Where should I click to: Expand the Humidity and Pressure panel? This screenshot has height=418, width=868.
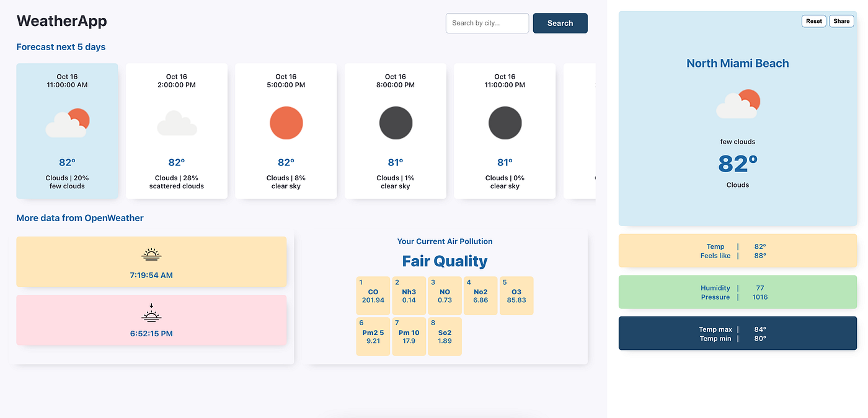[x=737, y=292]
